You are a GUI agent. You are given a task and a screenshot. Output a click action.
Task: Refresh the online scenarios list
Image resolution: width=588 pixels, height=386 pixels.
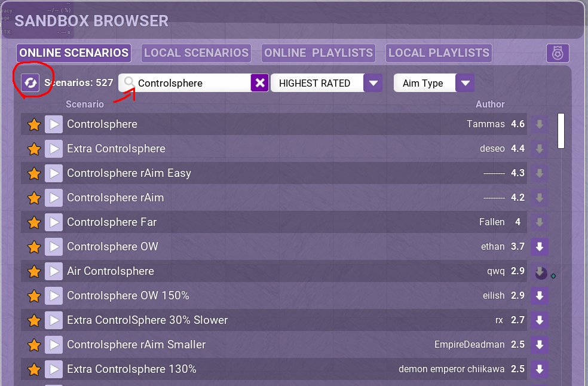30,82
